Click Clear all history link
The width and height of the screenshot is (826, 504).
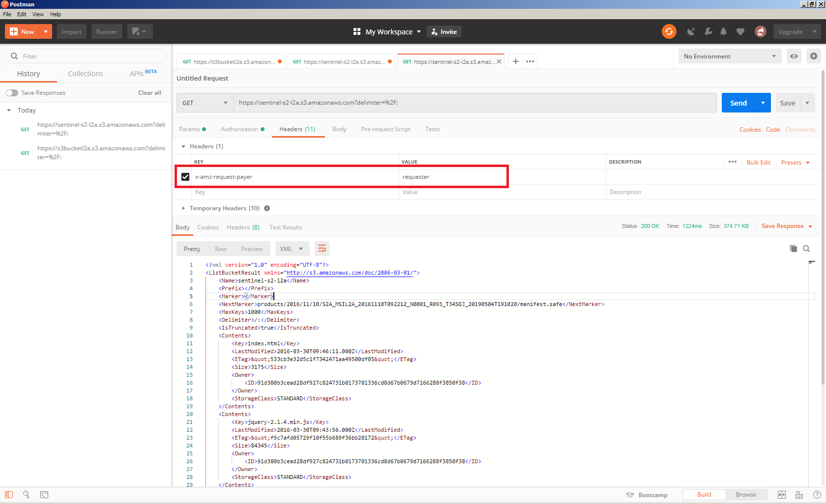[149, 93]
